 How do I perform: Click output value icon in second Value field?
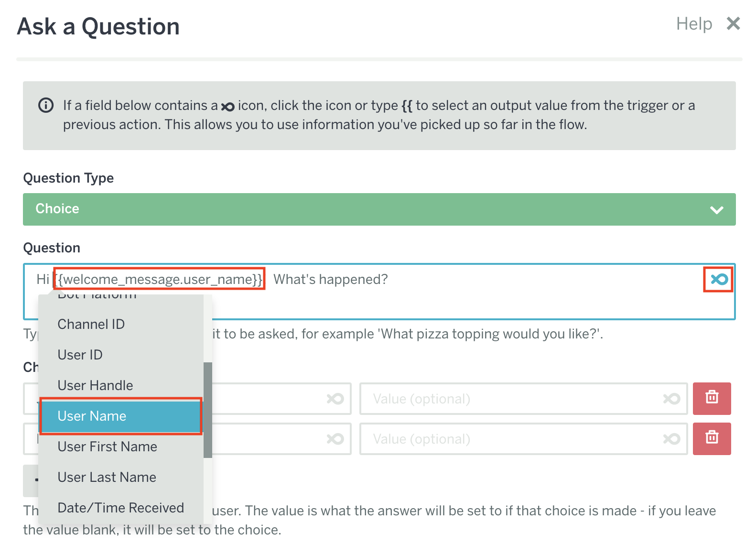(x=671, y=439)
